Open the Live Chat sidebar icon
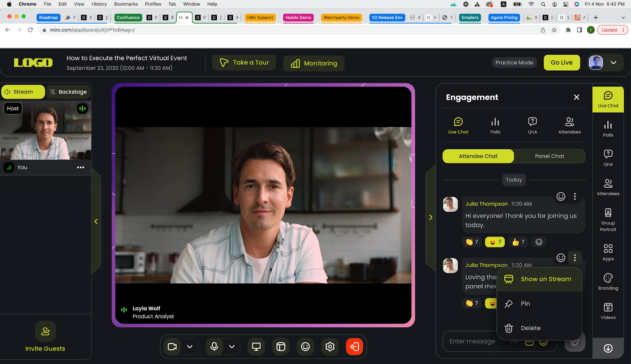The height and width of the screenshot is (364, 631). click(608, 99)
